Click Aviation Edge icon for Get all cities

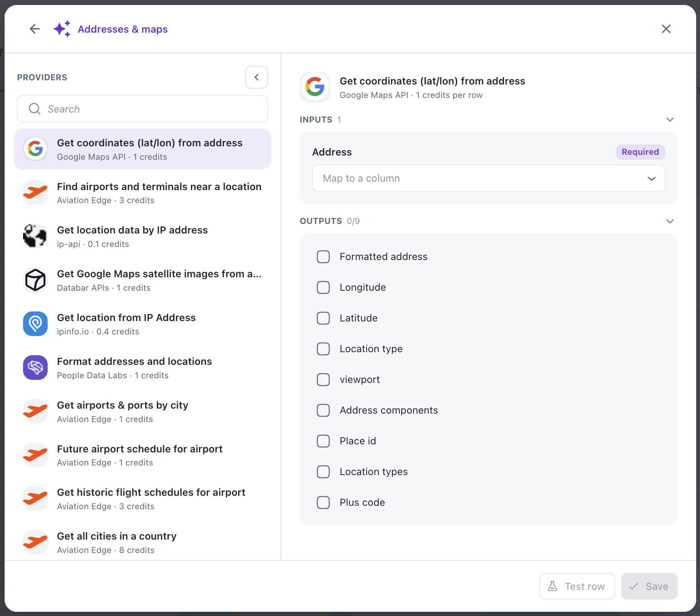pos(35,542)
